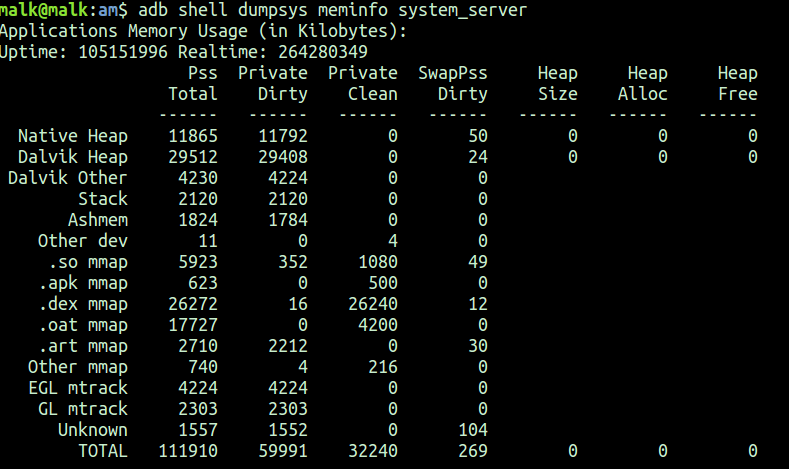The image size is (789, 469).
Task: Click Ashmem Pss Total 1824
Action: pos(198,220)
